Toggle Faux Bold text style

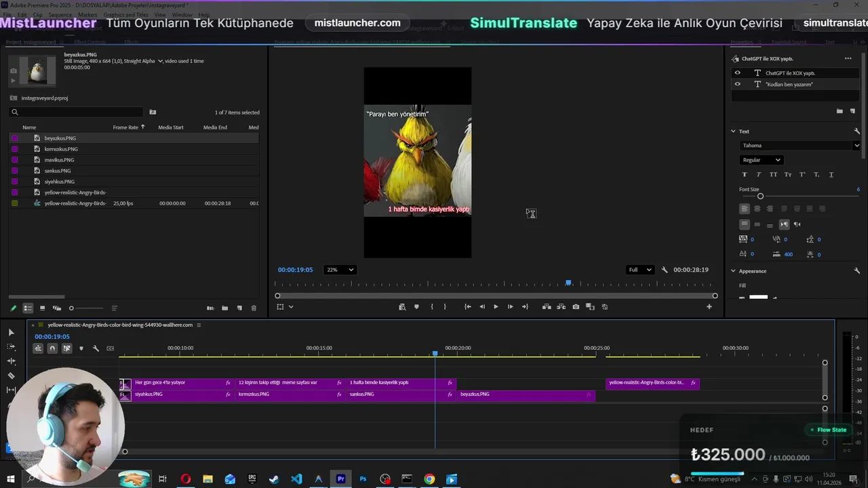[745, 175]
